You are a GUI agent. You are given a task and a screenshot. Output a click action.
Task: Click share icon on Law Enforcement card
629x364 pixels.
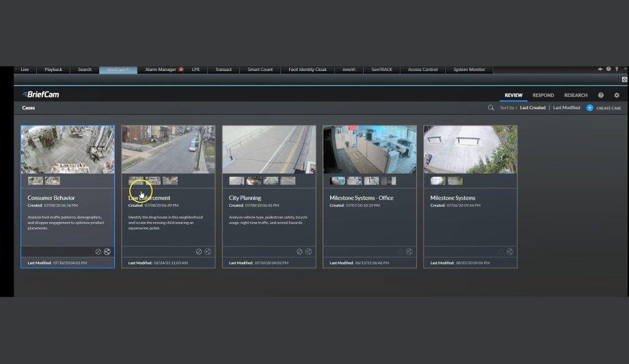[x=208, y=252]
